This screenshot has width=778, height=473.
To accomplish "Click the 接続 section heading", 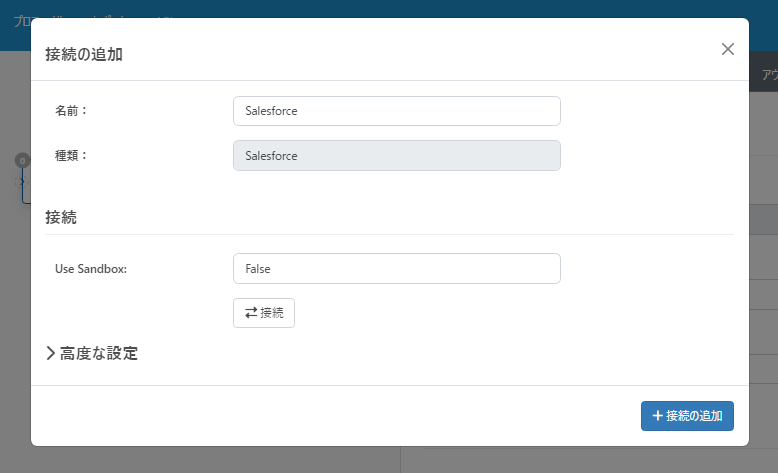I will tap(61, 216).
